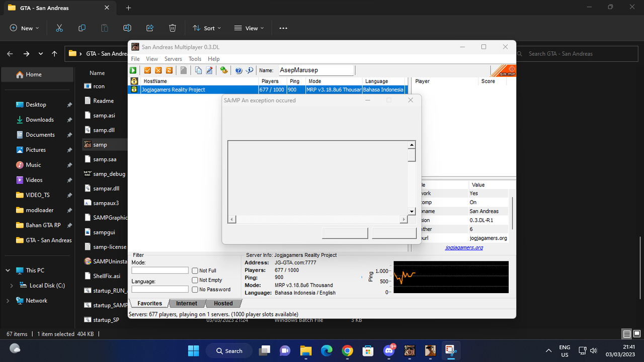Click the Delete Server orange X icon
Image resolution: width=644 pixels, height=362 pixels.
click(158, 70)
